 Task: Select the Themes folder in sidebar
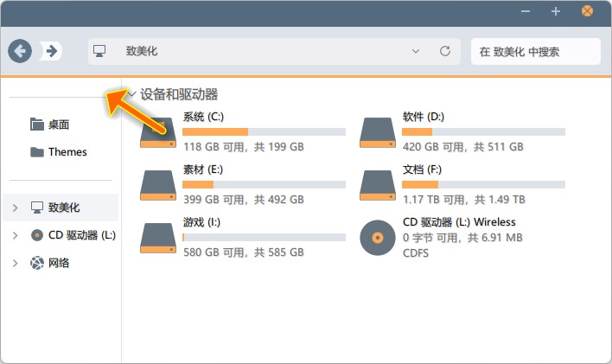click(67, 152)
